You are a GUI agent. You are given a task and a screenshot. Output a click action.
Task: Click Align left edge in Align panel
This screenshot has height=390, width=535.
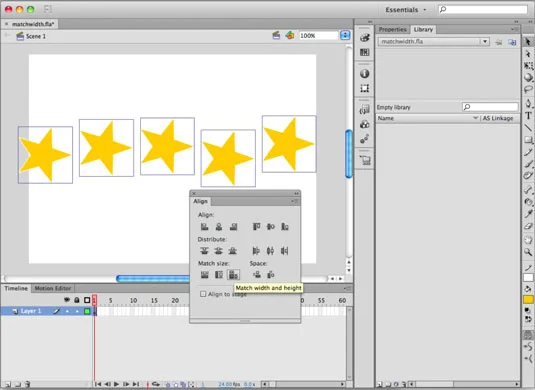pyautogui.click(x=204, y=227)
